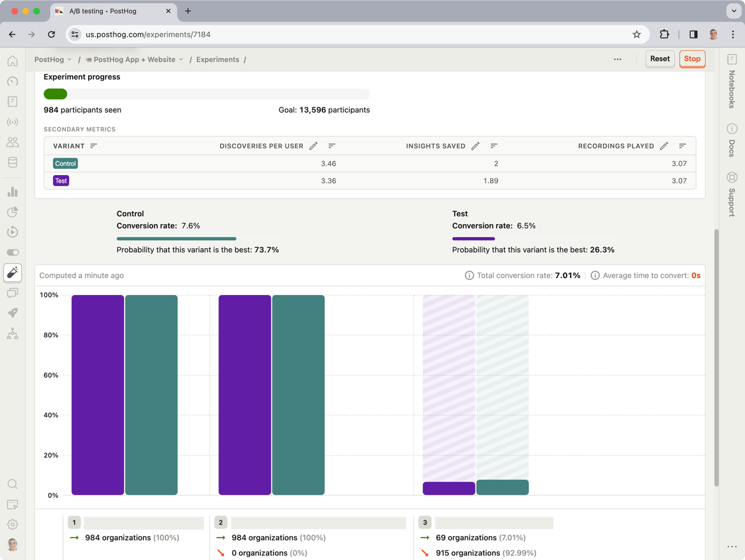Open the Support side panel tab
Viewport: 745px width, 560px height.
(x=732, y=194)
